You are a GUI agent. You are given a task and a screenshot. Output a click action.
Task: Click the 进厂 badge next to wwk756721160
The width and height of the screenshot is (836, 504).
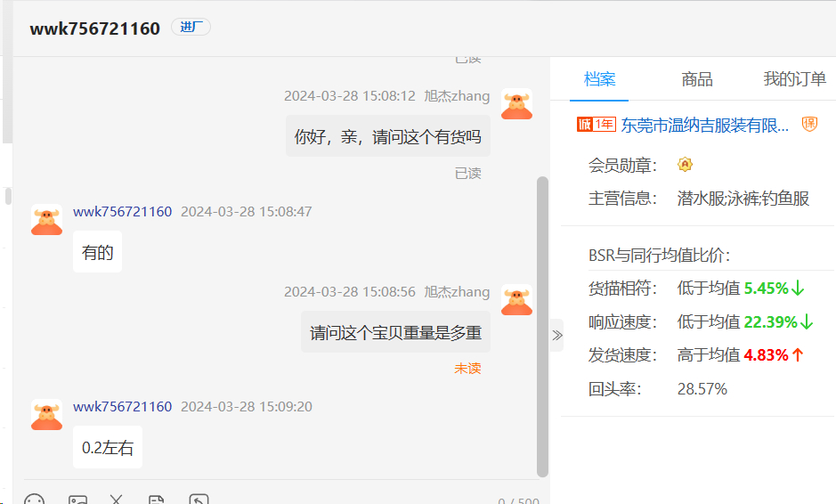tap(191, 27)
